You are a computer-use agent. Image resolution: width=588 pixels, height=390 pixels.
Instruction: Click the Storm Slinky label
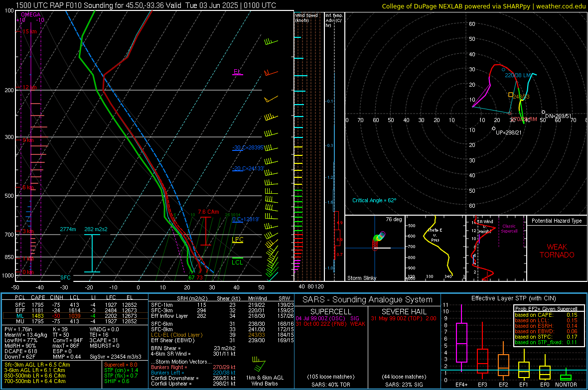pos(361,278)
